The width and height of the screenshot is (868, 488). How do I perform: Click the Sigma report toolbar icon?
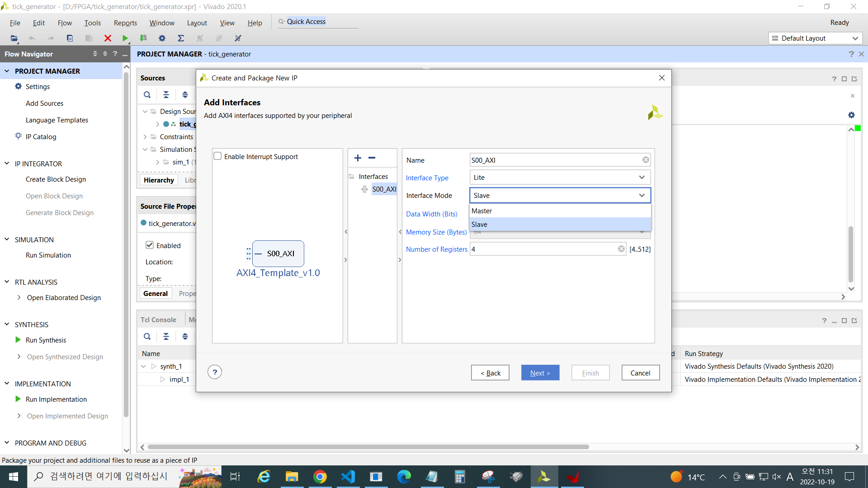[x=181, y=38]
